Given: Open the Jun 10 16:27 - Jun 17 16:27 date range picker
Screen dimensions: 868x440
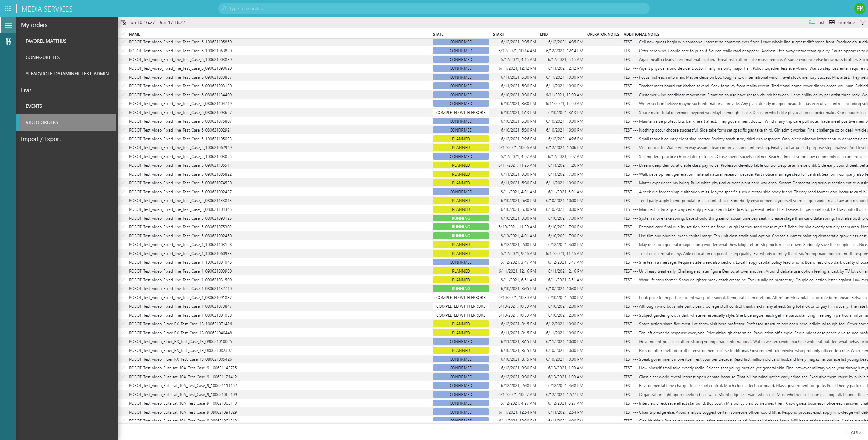Looking at the screenshot, I should pyautogui.click(x=157, y=22).
